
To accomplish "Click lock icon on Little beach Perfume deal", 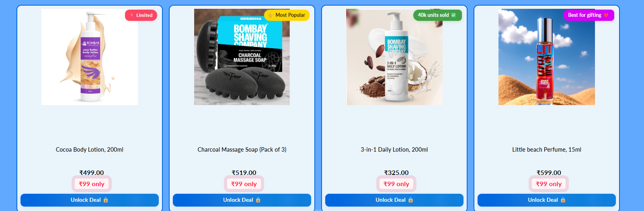I will coord(563,200).
